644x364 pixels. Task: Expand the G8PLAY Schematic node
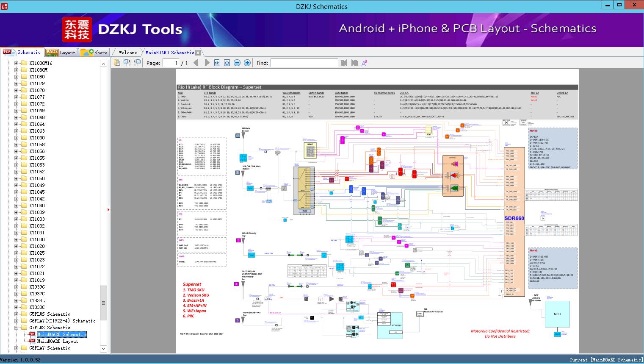click(x=17, y=348)
